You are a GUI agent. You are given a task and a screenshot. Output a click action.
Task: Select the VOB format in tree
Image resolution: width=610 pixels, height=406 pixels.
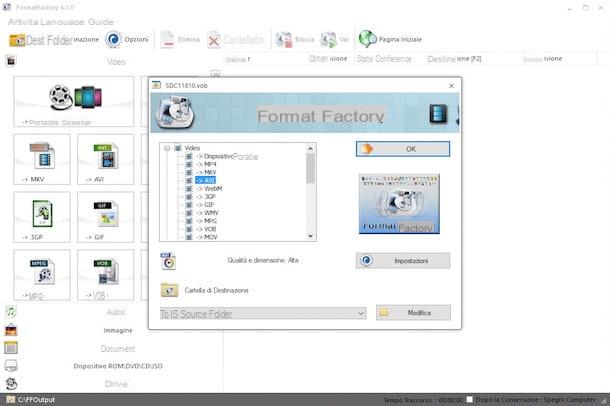206,229
